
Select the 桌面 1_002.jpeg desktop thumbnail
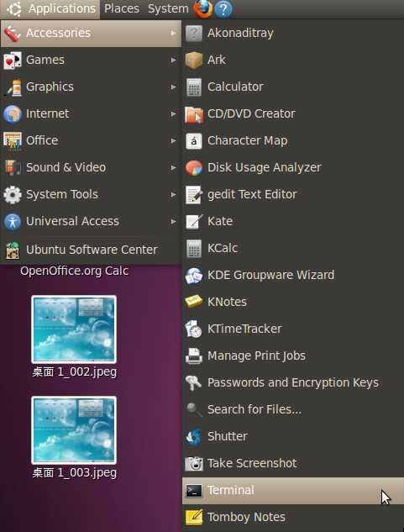pyautogui.click(x=74, y=329)
